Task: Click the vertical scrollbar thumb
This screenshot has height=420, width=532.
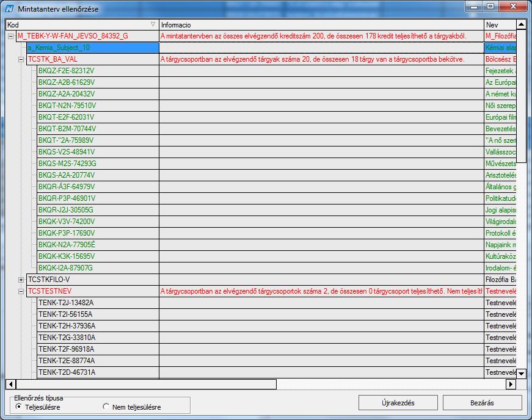Action: click(521, 96)
